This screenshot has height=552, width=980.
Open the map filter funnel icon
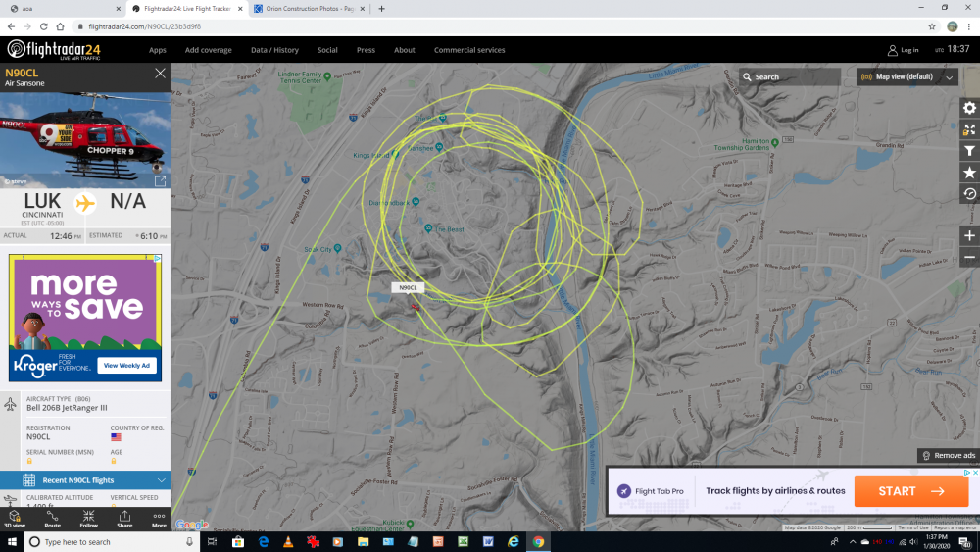pyautogui.click(x=969, y=151)
